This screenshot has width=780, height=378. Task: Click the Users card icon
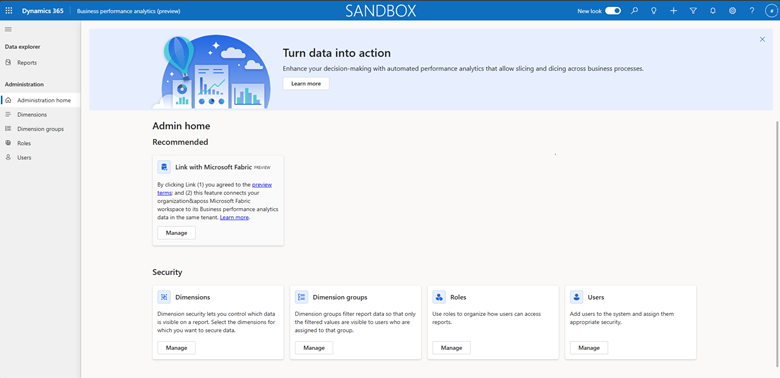577,297
